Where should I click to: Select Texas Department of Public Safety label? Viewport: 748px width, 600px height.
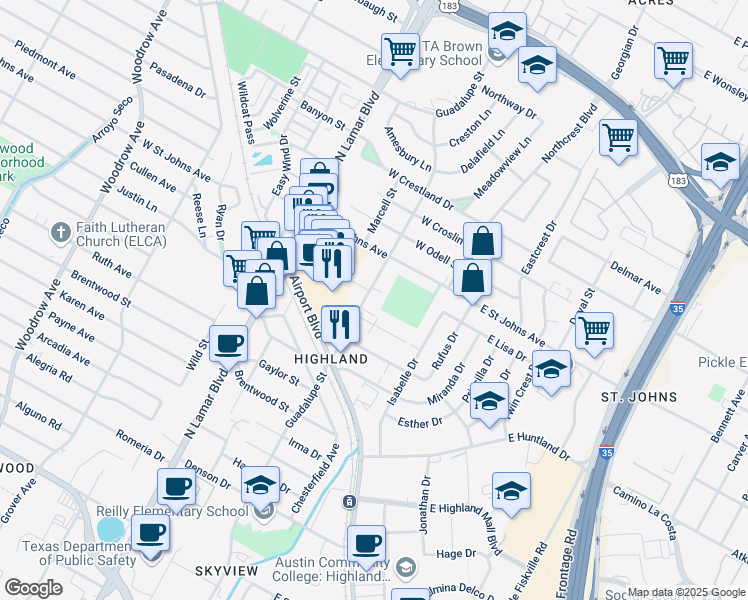point(79,553)
